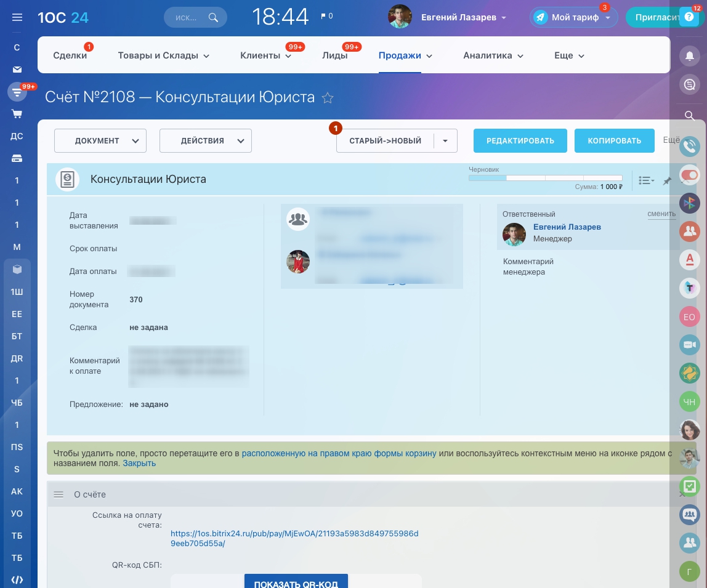Open the ЧН green avatar chat
The width and height of the screenshot is (707, 588).
point(689,401)
